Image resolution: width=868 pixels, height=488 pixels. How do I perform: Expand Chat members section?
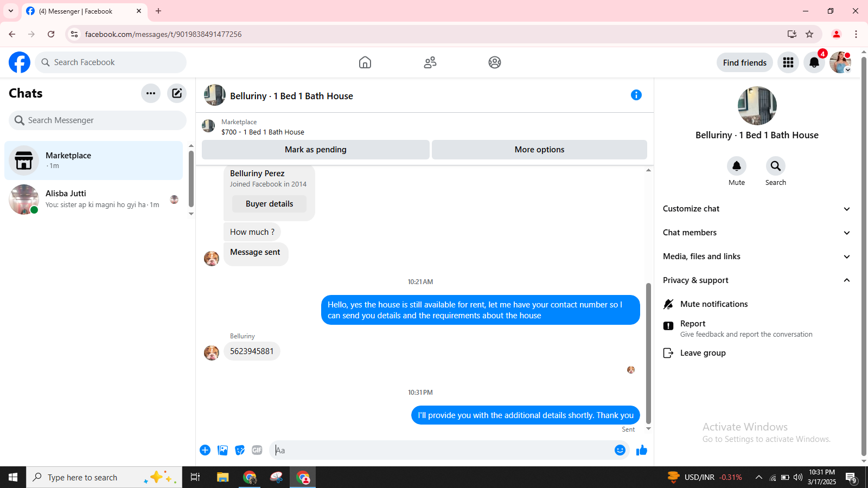(x=757, y=233)
